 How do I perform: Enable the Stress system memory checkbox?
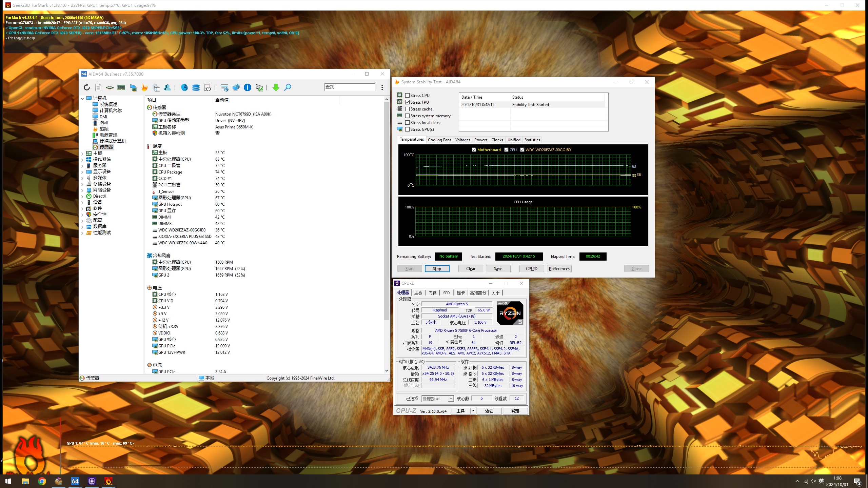[408, 116]
